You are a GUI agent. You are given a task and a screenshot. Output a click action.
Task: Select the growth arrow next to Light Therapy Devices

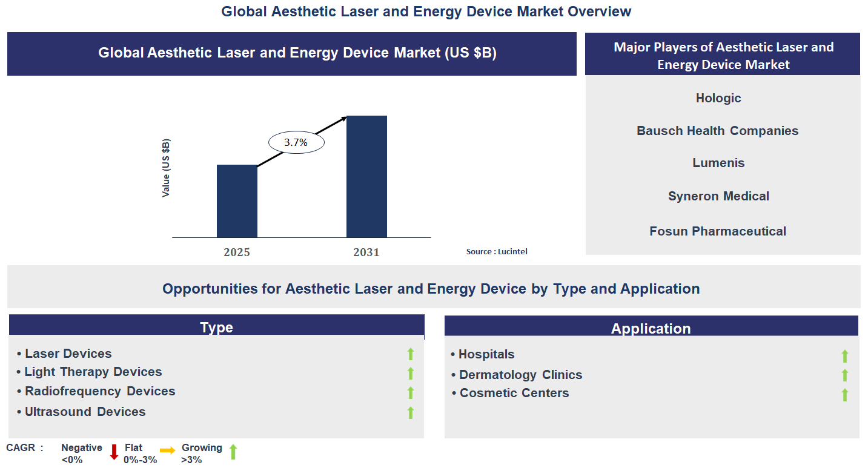pos(411,372)
